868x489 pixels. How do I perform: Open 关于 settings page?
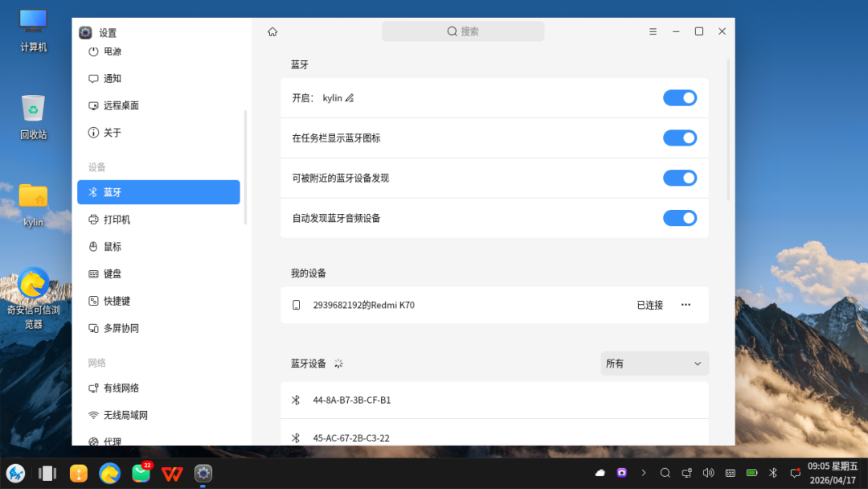158,133
